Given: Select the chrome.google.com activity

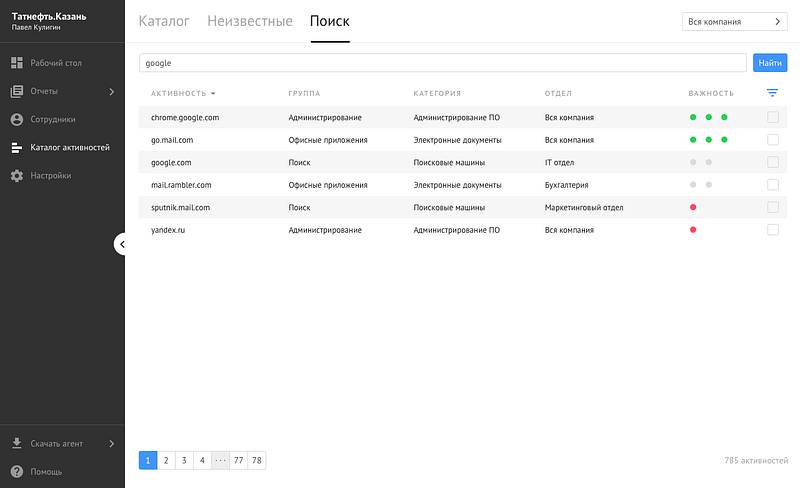Looking at the screenshot, I should [185, 117].
